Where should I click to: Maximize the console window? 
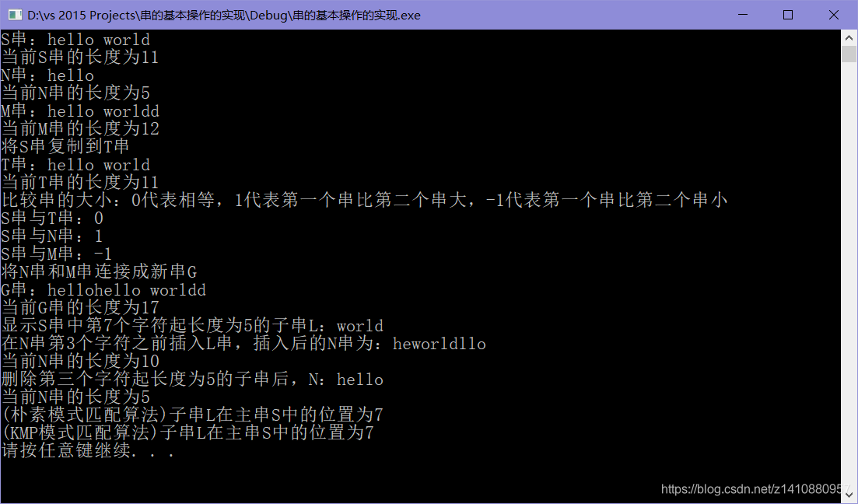tap(788, 15)
